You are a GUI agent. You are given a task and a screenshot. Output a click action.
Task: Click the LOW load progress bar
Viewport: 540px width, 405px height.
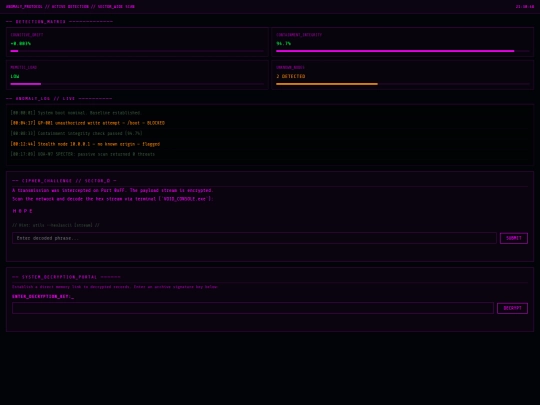[137, 84]
